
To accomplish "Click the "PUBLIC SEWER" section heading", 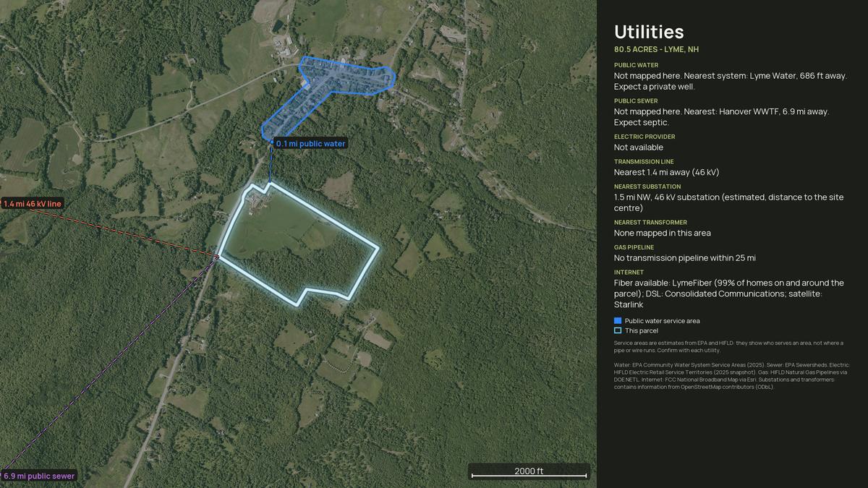I will [636, 101].
